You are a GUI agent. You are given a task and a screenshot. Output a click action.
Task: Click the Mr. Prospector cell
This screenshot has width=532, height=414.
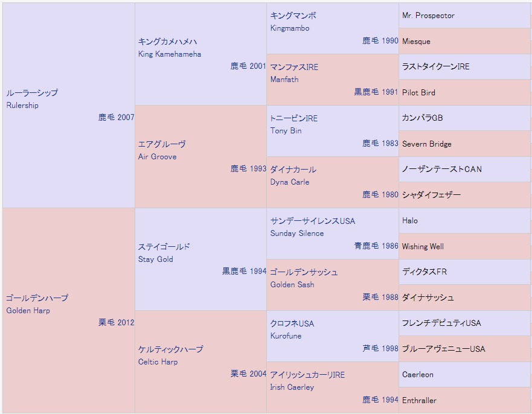(x=428, y=16)
